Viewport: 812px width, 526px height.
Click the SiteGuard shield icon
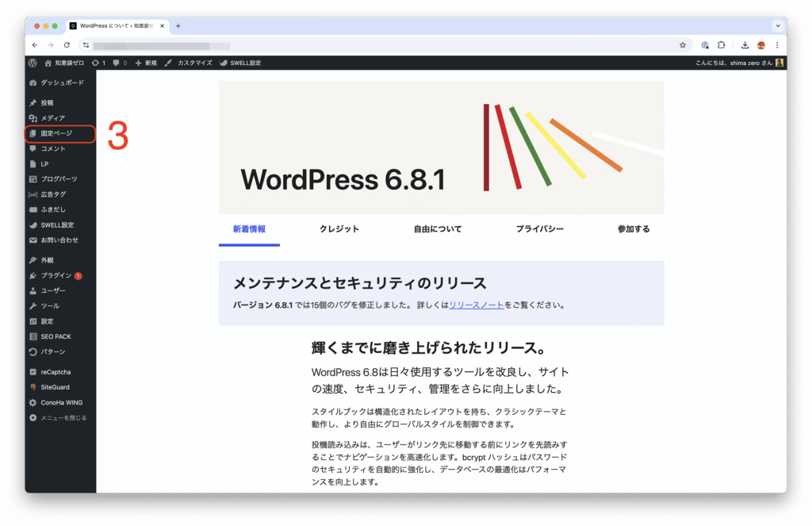(x=33, y=387)
